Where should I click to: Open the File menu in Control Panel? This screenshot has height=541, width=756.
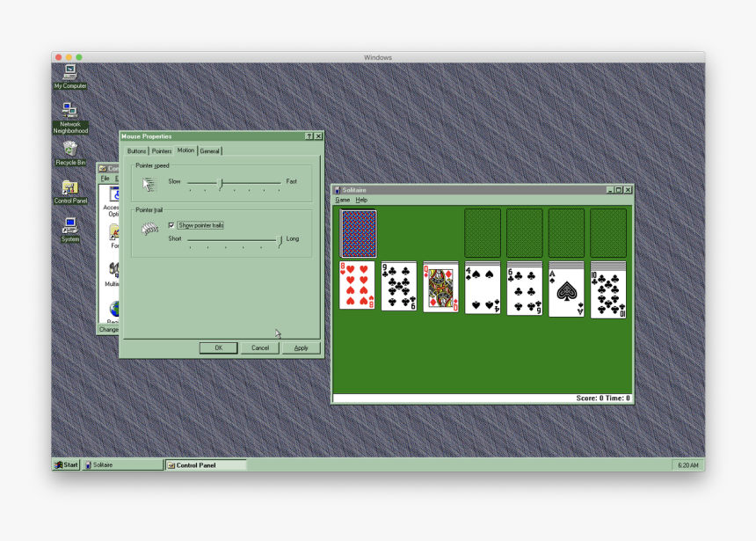(x=105, y=179)
